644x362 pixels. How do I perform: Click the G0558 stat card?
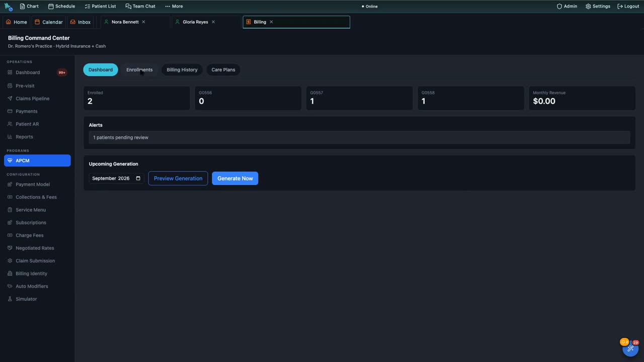(x=471, y=98)
